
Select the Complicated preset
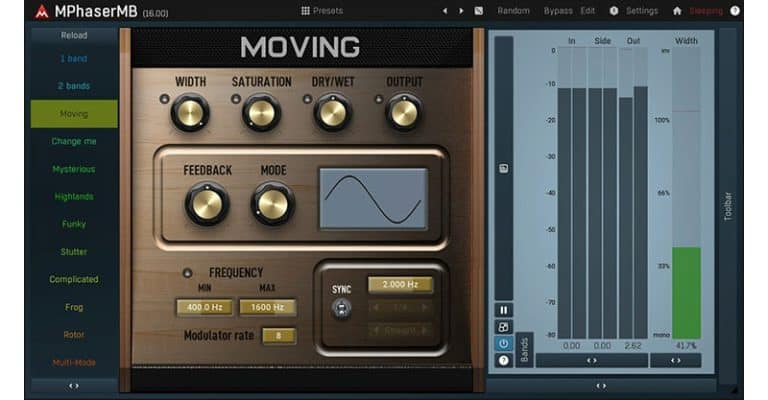click(74, 280)
